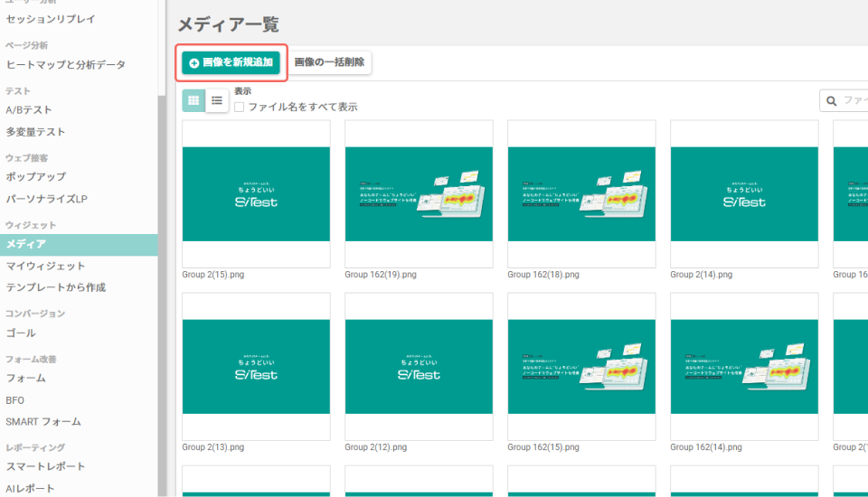Screen dimensions: 868x497
Task: Open ゴール in sidebar
Action: (21, 333)
